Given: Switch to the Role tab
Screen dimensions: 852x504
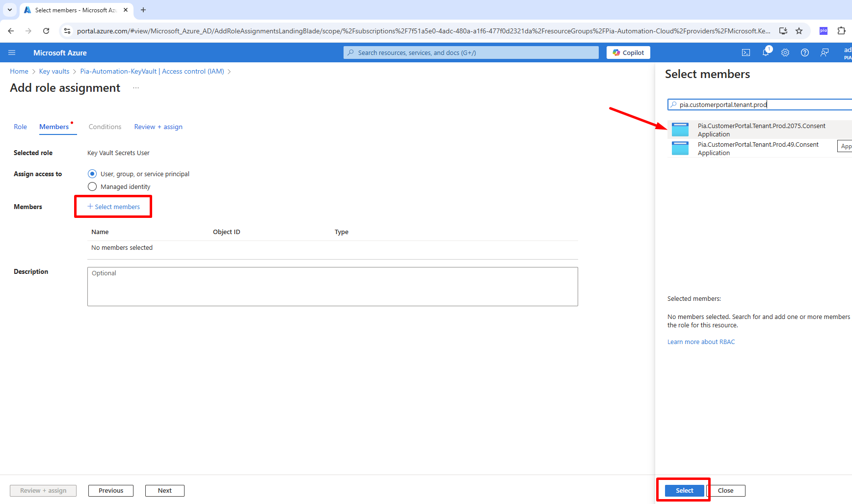Looking at the screenshot, I should click(20, 127).
